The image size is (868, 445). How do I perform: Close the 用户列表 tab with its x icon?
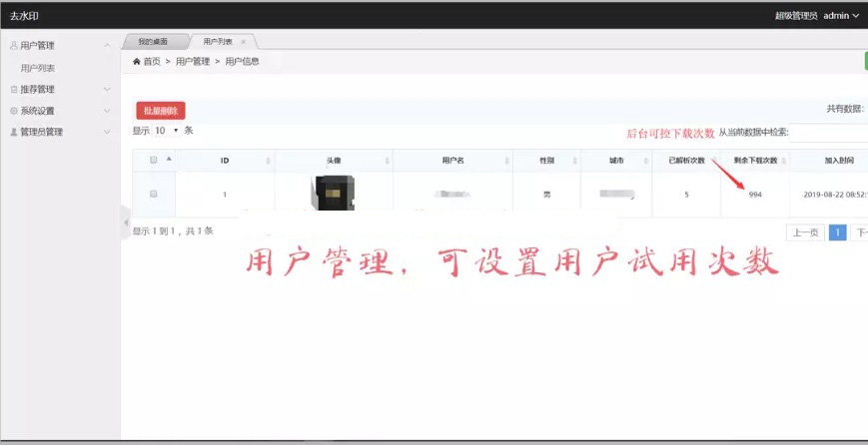point(243,42)
